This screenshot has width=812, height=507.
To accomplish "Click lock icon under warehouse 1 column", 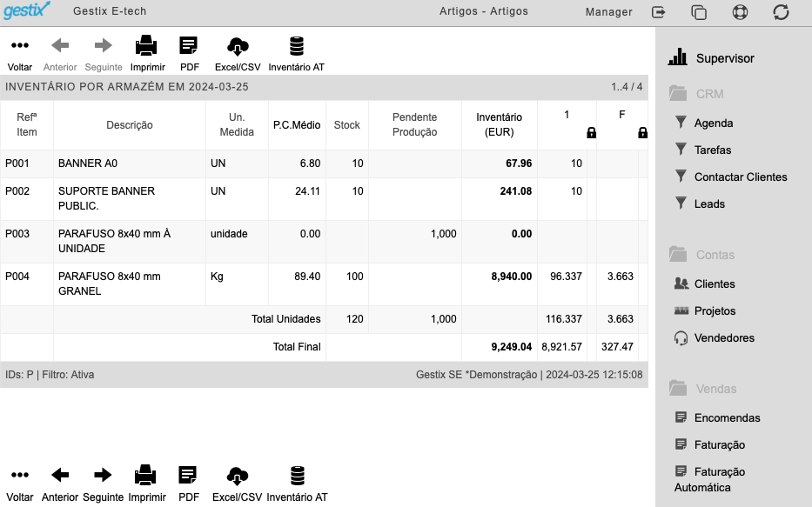I will pos(592,133).
